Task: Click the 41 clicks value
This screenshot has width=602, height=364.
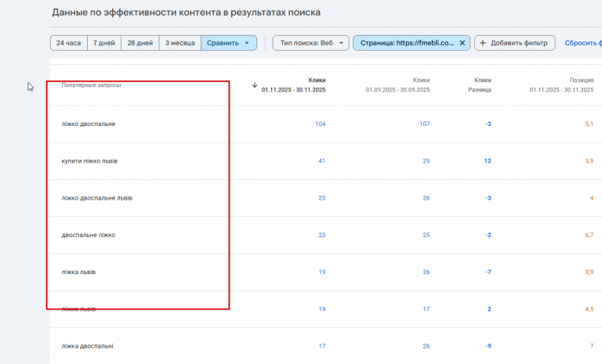Action: [321, 160]
